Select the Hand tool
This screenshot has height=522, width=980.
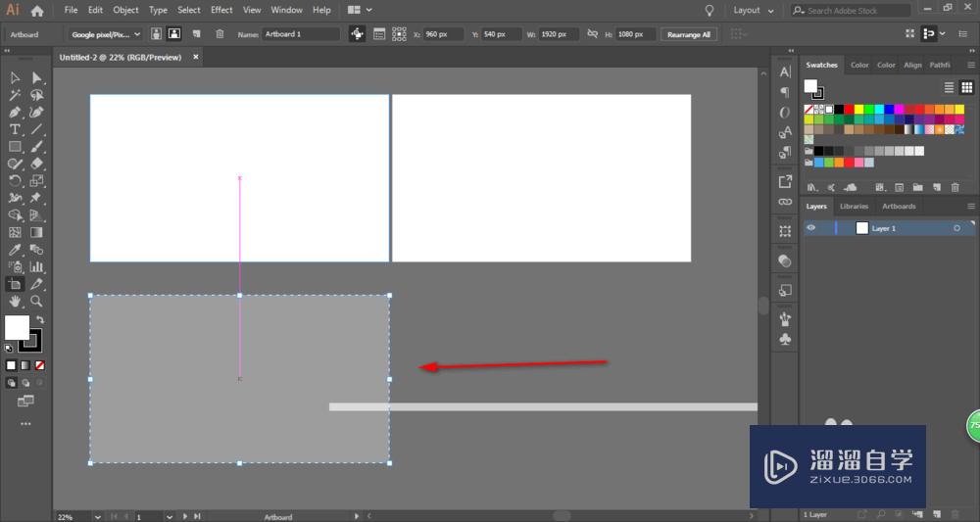15,301
